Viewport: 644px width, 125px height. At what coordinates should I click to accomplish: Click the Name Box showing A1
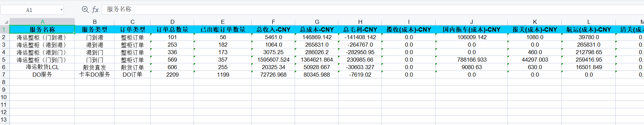tap(29, 10)
